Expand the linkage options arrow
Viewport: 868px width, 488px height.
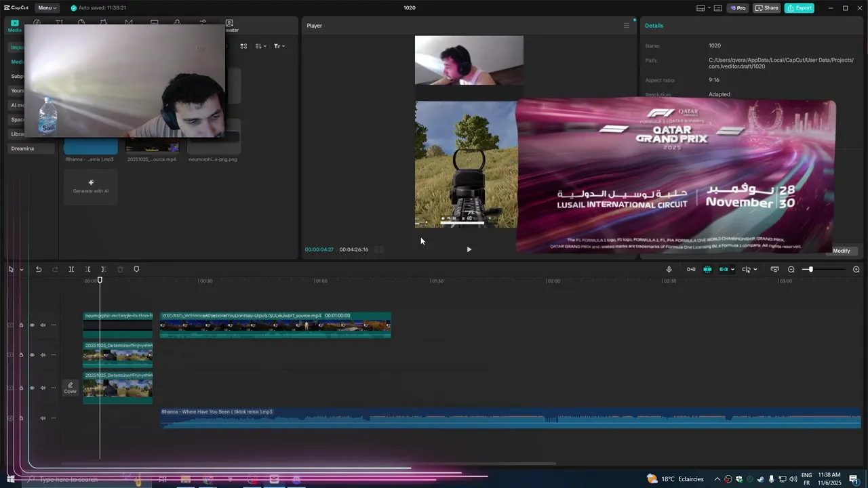pos(732,270)
